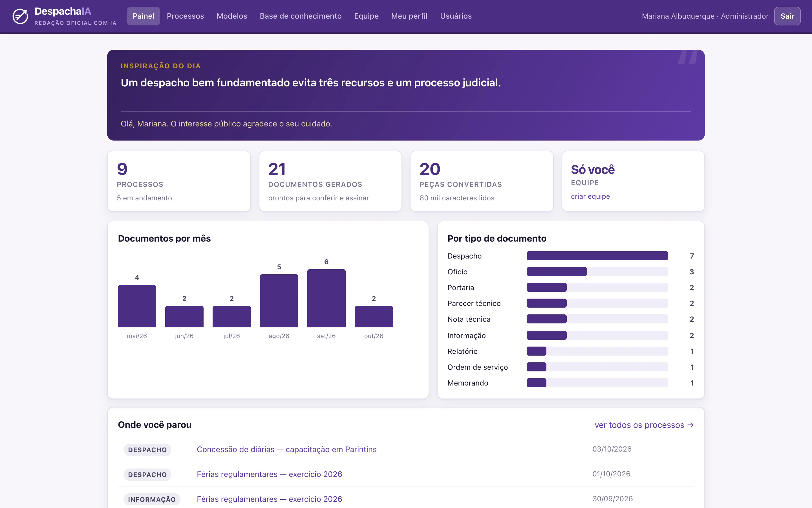The width and height of the screenshot is (812, 508).
Task: Click the jul/26 bar in chart
Action: tap(231, 316)
